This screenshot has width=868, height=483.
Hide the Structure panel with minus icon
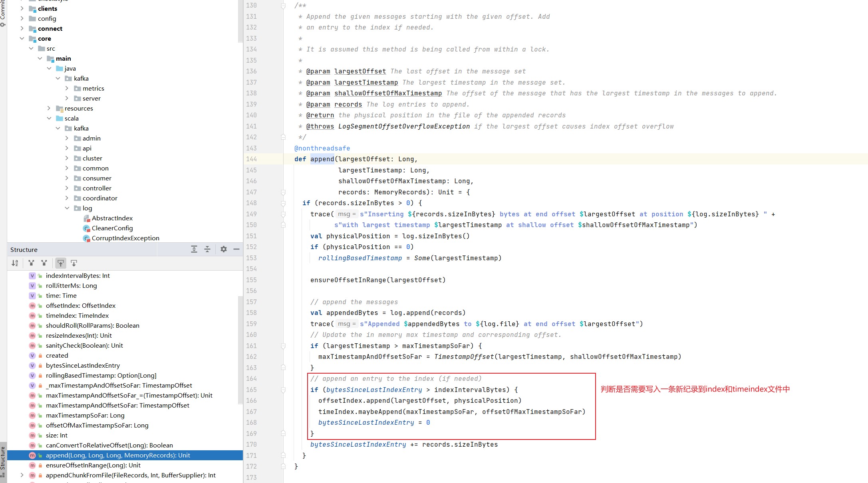[x=236, y=249]
